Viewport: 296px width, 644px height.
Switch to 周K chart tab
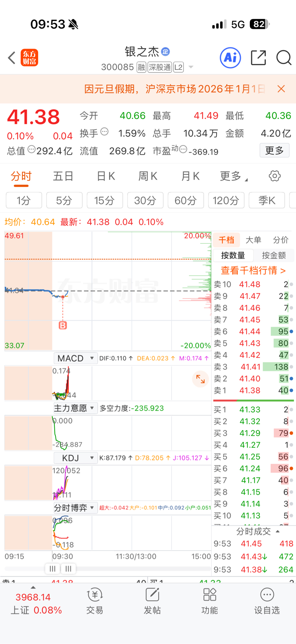(148, 177)
